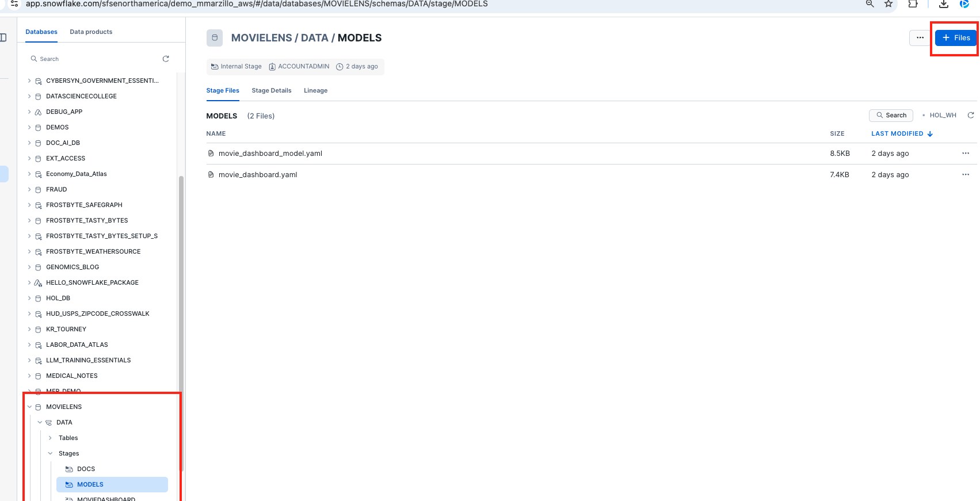Click the refresh icon in database sidebar
Image resolution: width=980 pixels, height=501 pixels.
[166, 59]
